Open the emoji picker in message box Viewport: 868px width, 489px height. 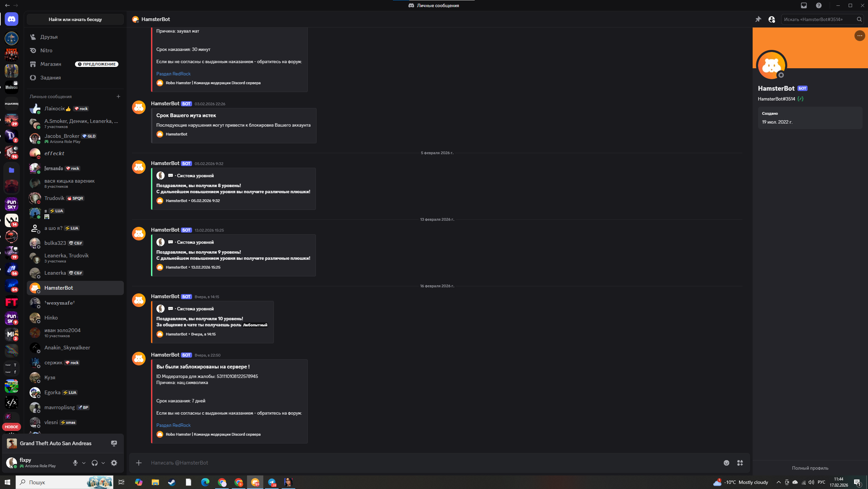click(726, 463)
